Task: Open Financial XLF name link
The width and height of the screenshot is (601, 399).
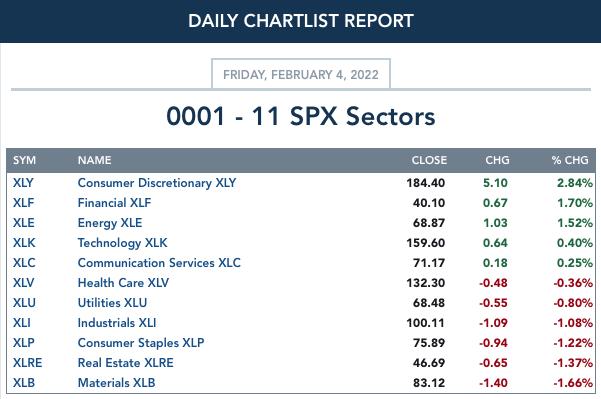Action: tap(114, 203)
